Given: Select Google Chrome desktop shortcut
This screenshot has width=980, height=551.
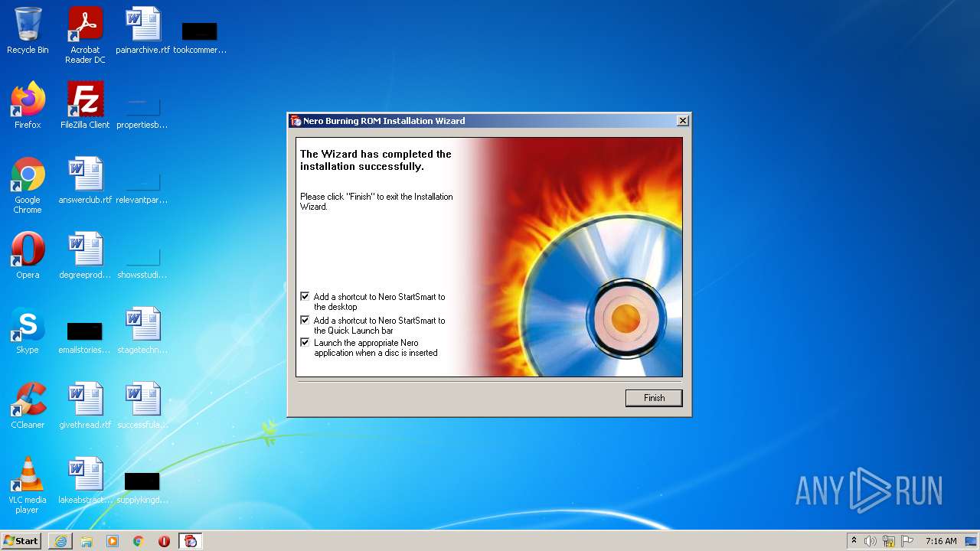Looking at the screenshot, I should (28, 185).
